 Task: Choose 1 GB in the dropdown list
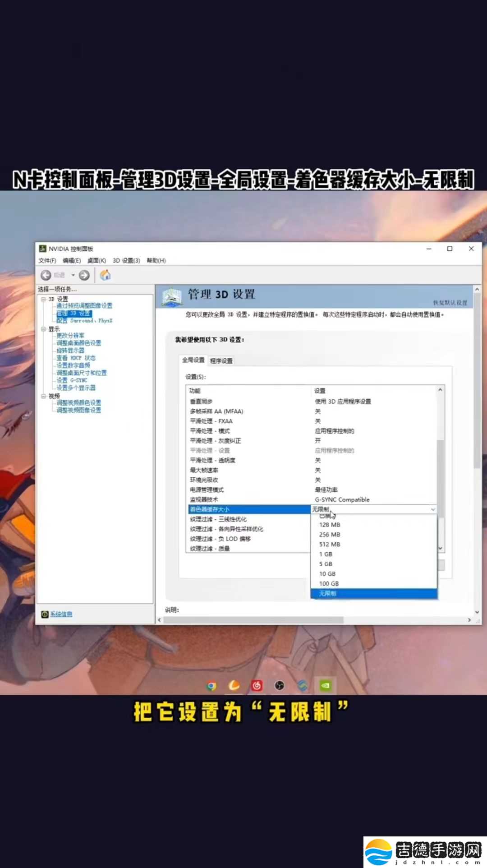click(374, 554)
